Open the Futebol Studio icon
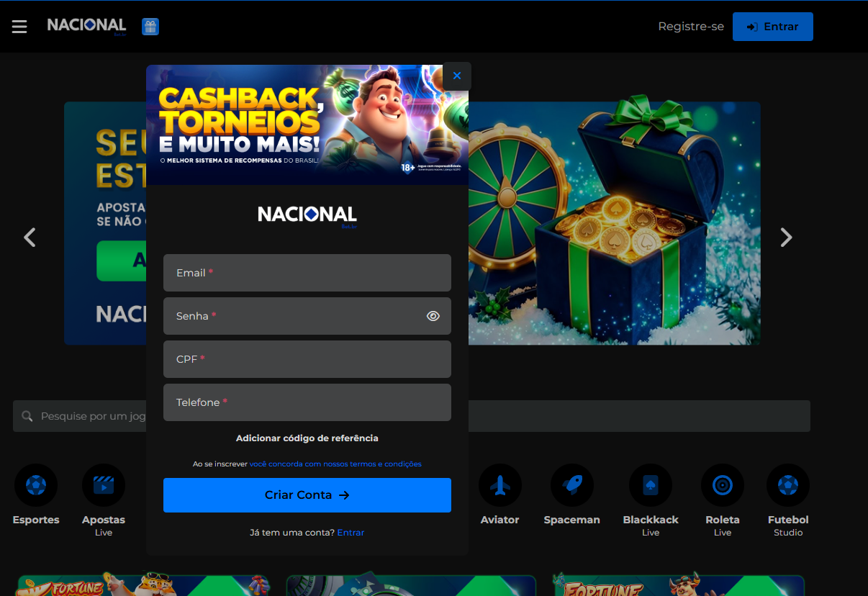Viewport: 868px width, 596px height. 788,485
